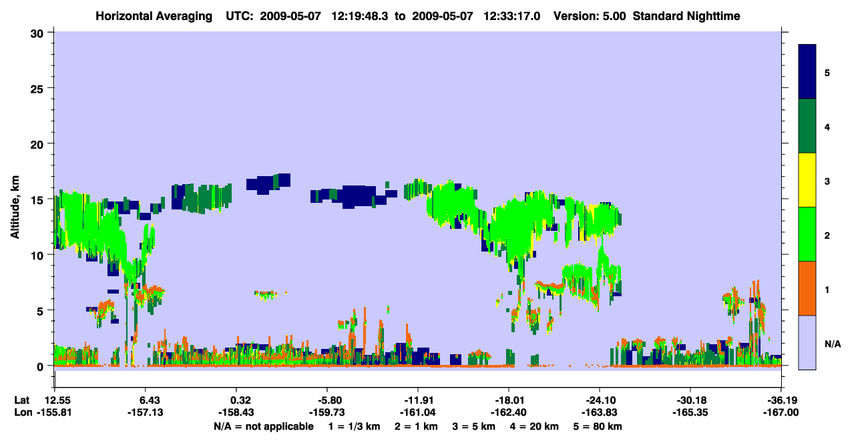Click the '2 = 1 km' legend text
868x445 pixels.
[x=417, y=426]
